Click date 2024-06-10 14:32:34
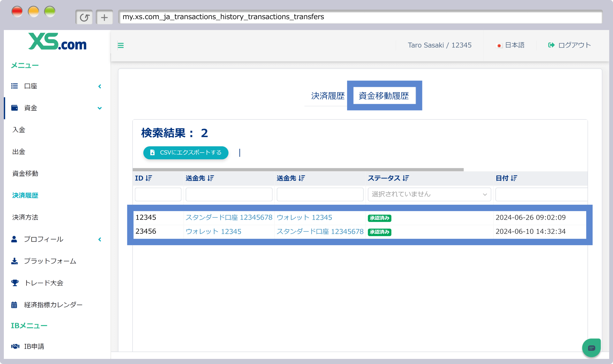Image resolution: width=613 pixels, height=364 pixels. pos(531,231)
